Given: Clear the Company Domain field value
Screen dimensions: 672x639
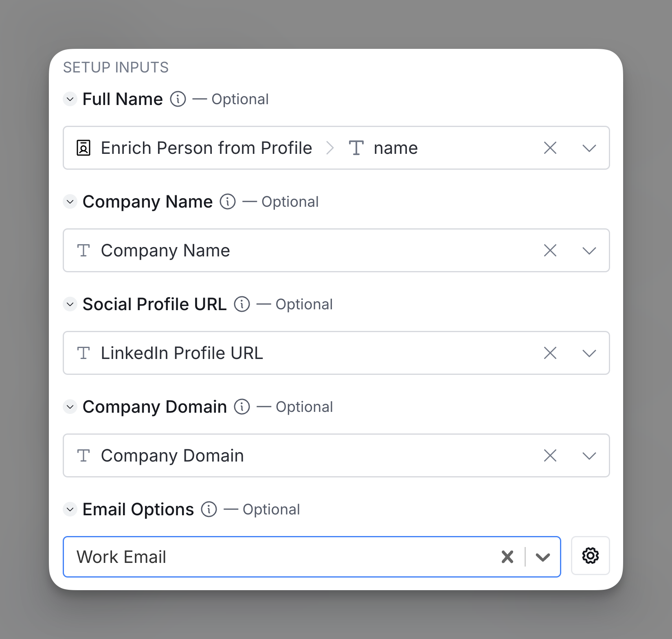Looking at the screenshot, I should point(550,455).
